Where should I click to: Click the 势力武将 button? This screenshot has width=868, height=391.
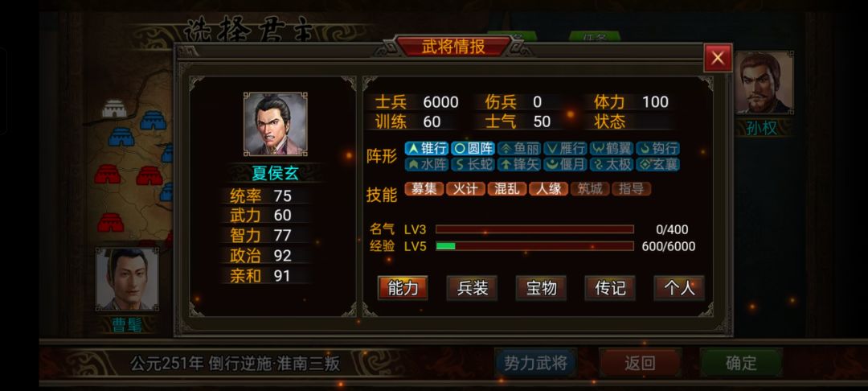[536, 364]
